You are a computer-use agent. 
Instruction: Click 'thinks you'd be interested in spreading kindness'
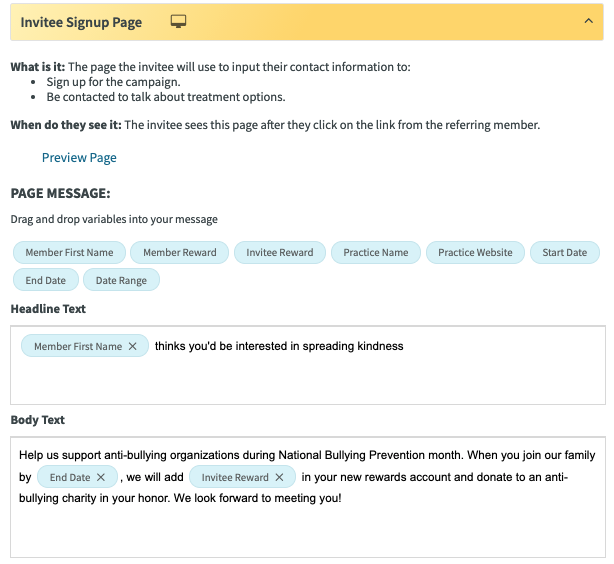pos(279,346)
